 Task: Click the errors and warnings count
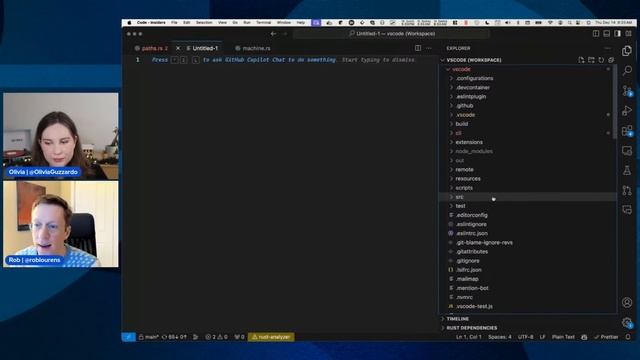tap(216, 337)
